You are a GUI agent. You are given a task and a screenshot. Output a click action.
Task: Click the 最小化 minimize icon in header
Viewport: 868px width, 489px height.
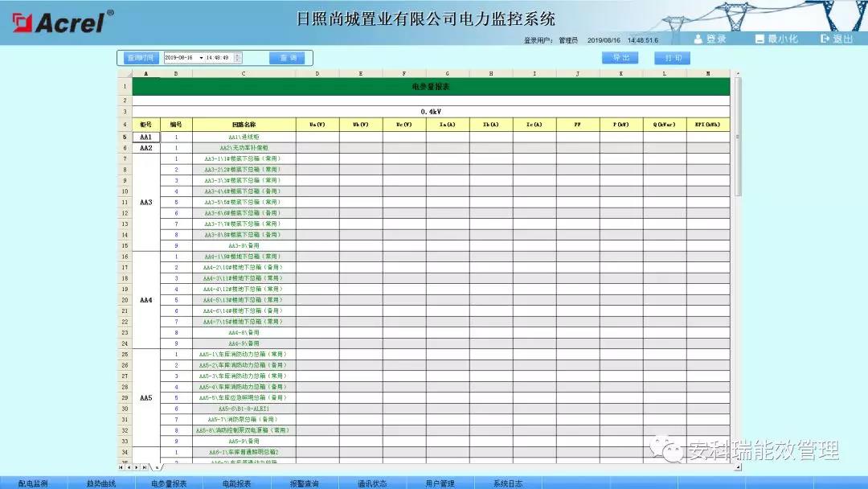point(759,39)
